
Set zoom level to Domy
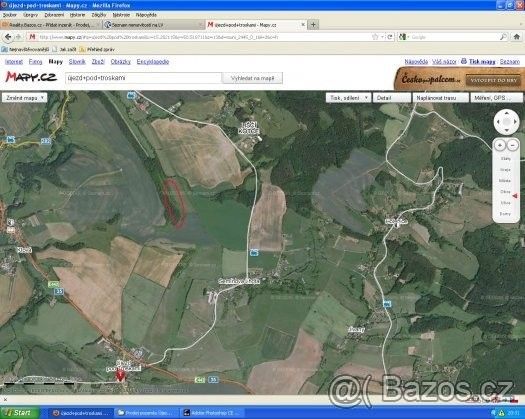[x=506, y=214]
